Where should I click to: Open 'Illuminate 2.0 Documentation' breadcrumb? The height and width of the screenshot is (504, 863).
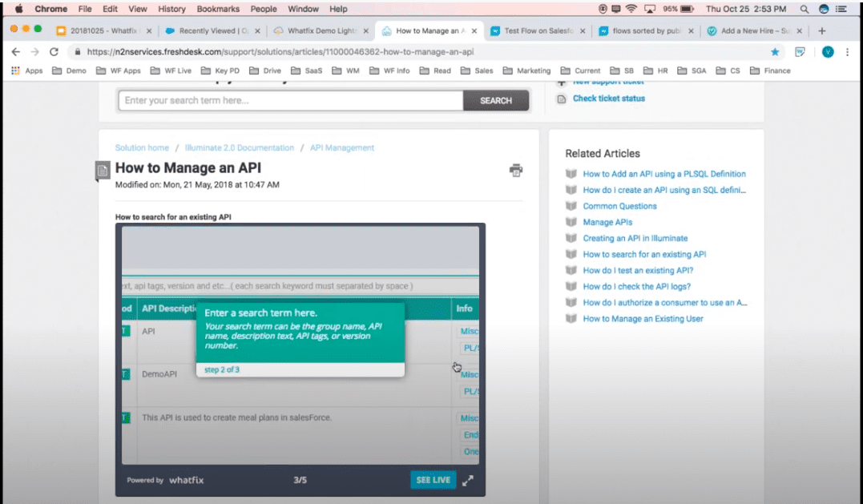click(x=240, y=147)
